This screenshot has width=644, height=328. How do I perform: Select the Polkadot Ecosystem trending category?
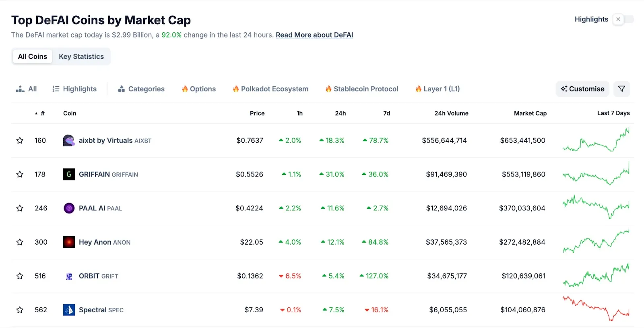[x=270, y=89]
